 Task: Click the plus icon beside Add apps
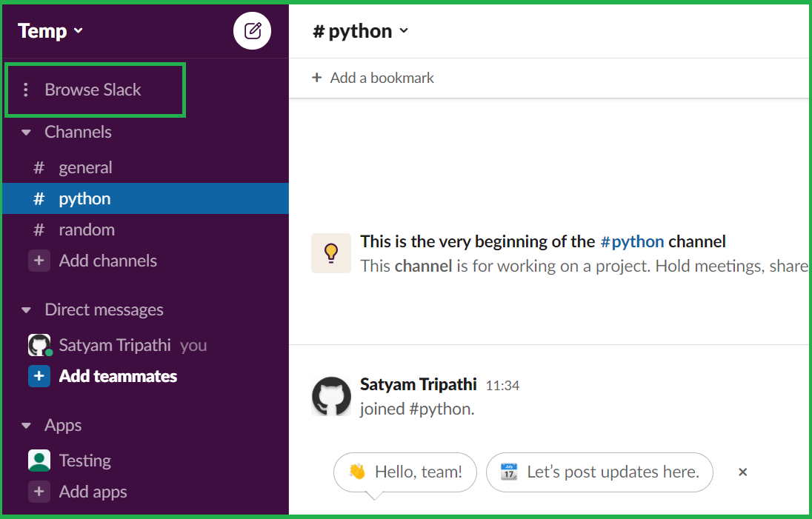[x=39, y=492]
